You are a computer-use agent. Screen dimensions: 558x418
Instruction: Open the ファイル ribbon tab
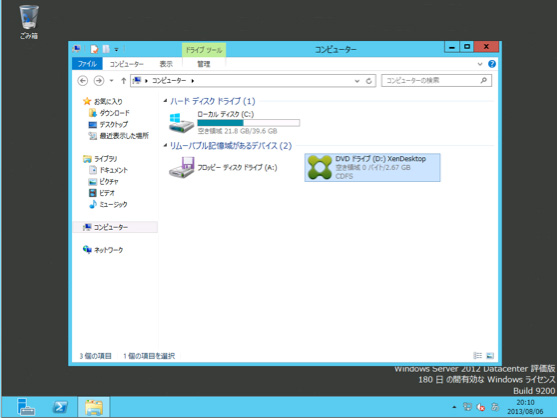coord(87,64)
